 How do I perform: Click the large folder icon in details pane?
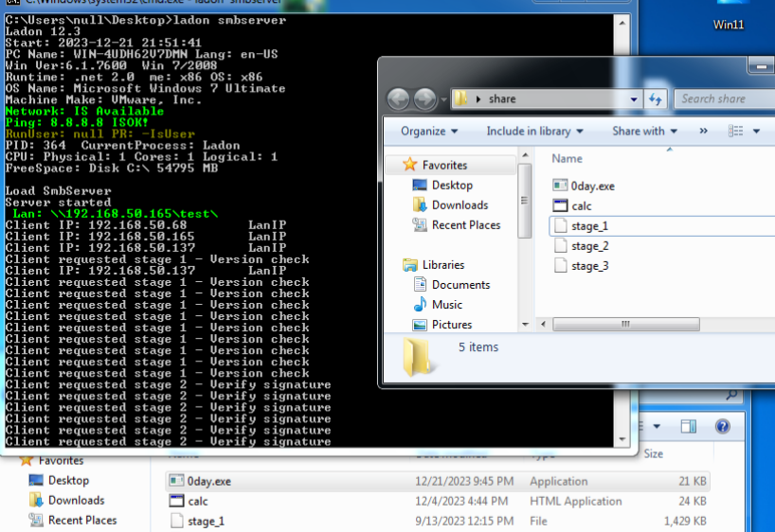point(418,358)
